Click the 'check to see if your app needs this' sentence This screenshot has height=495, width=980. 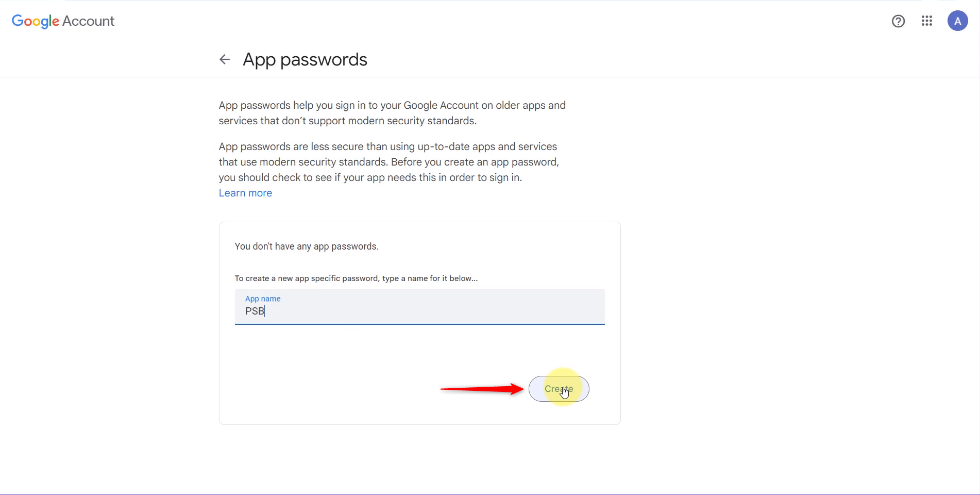353,177
